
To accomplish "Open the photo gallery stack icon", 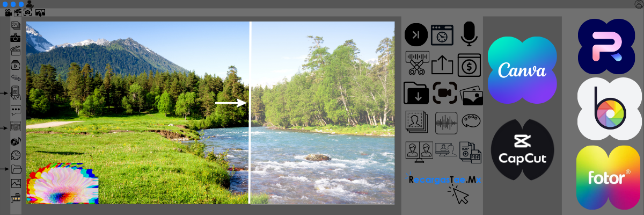I will (471, 95).
